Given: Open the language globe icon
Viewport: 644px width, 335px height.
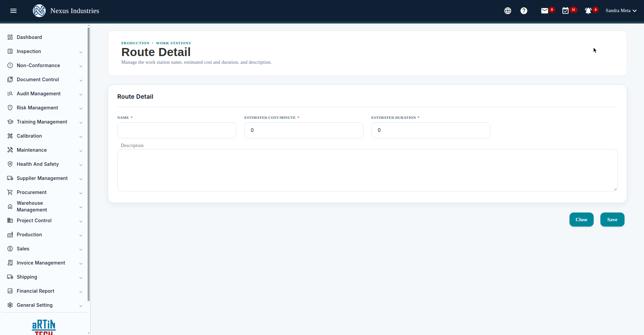Looking at the screenshot, I should click(508, 11).
